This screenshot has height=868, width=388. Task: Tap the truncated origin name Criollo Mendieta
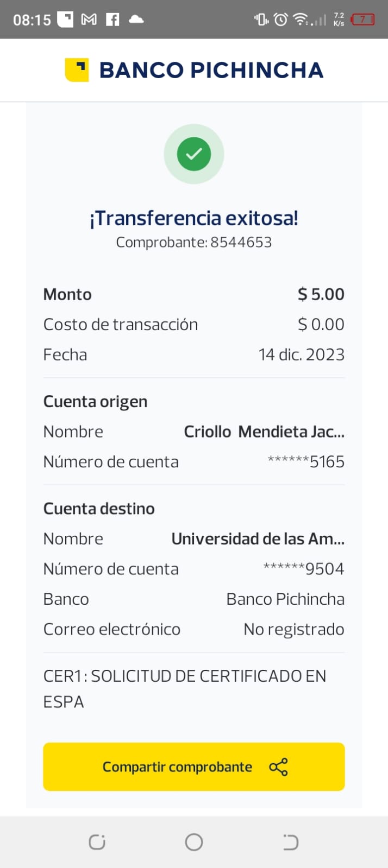click(264, 432)
